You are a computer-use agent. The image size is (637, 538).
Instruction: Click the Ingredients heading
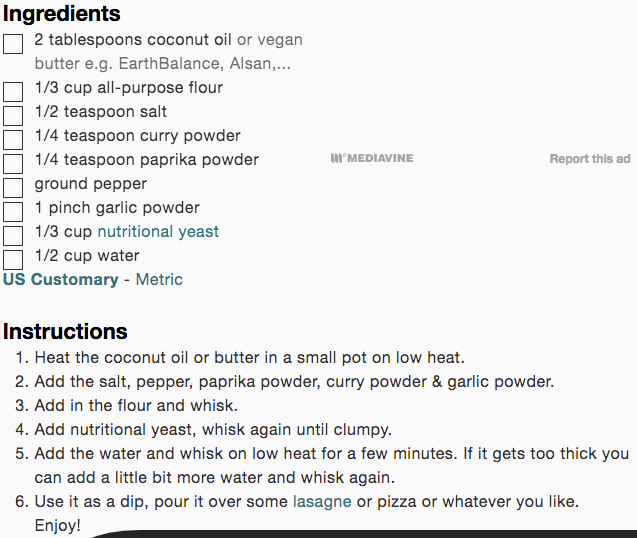(62, 14)
